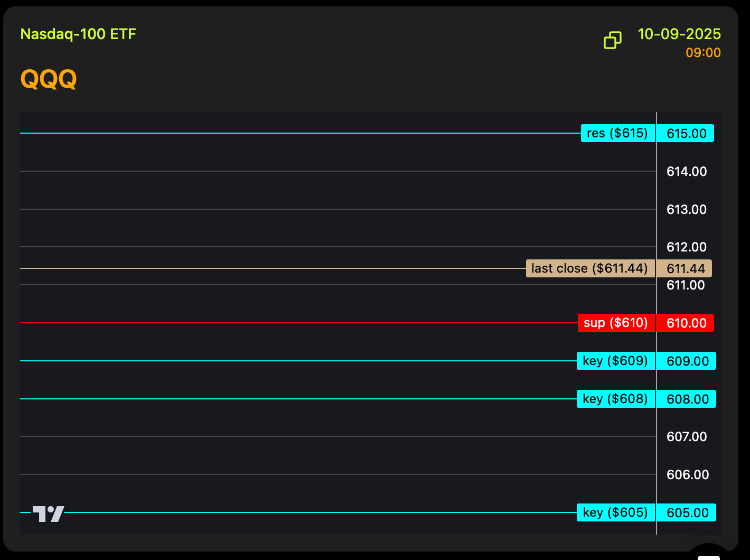Select the res ($615) resistance line label
The image size is (750, 560).
[617, 133]
